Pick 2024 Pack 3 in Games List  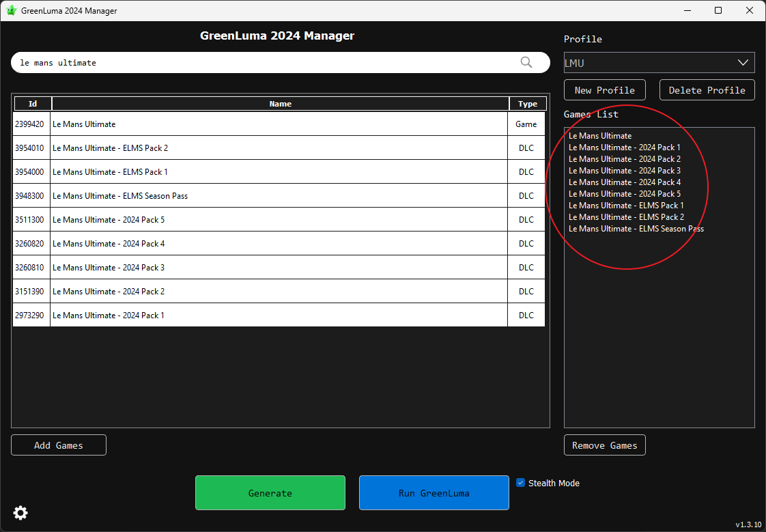point(624,171)
